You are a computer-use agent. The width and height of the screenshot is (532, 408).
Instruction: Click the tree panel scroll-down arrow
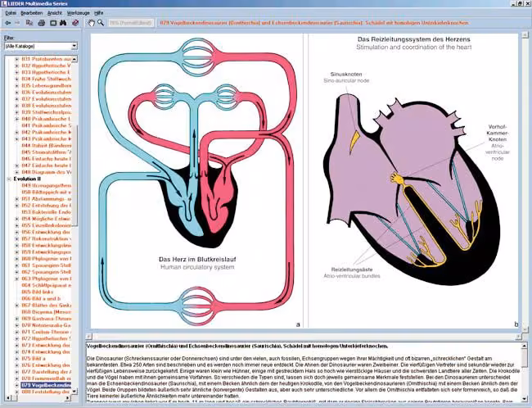point(74,392)
